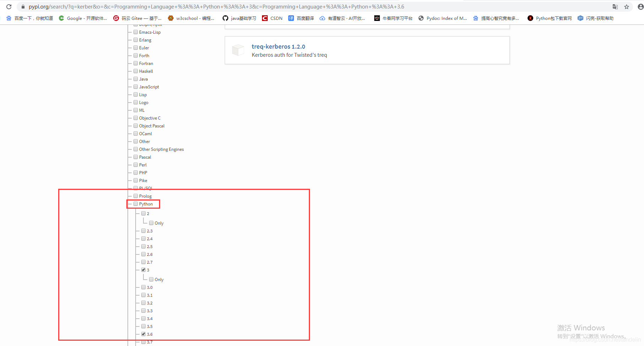
Task: Check the Perl classifier checkbox
Action: point(136,165)
